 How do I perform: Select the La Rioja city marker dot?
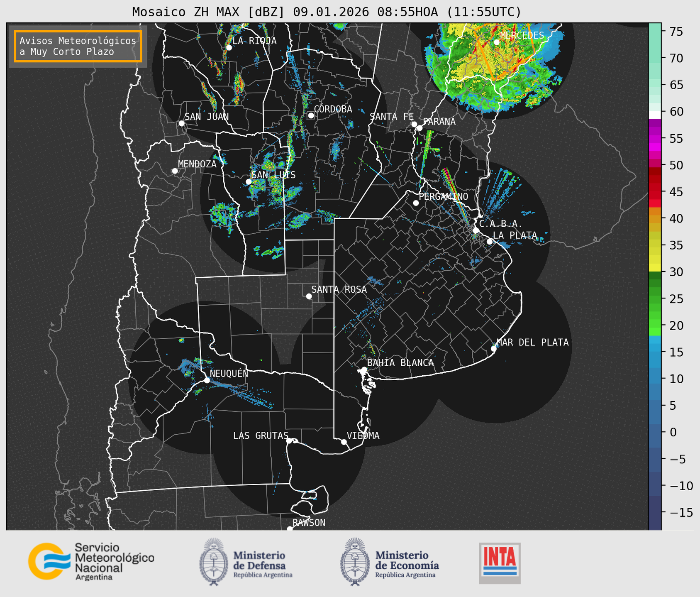point(229,48)
